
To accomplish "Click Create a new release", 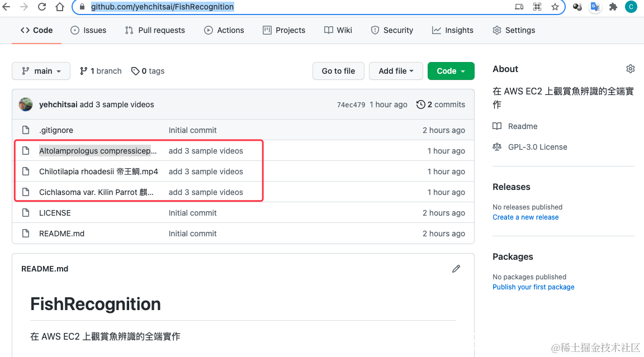I will tap(525, 217).
